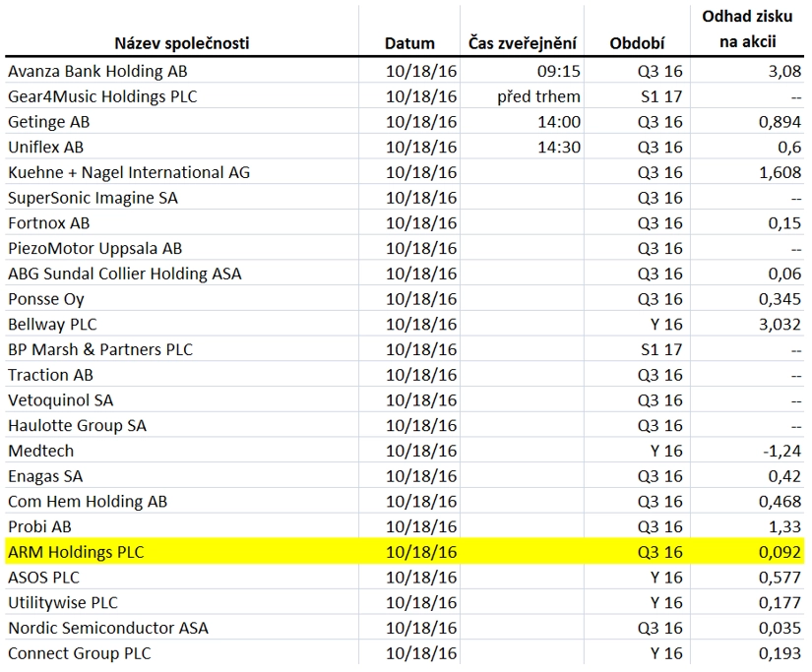The width and height of the screenshot is (812, 672).
Task: Select the Období column header
Action: [x=637, y=43]
